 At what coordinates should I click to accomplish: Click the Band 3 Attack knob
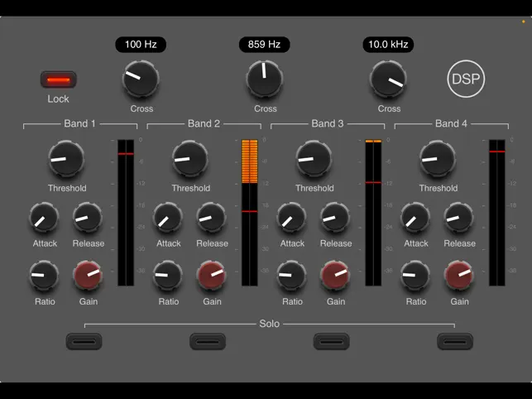292,218
